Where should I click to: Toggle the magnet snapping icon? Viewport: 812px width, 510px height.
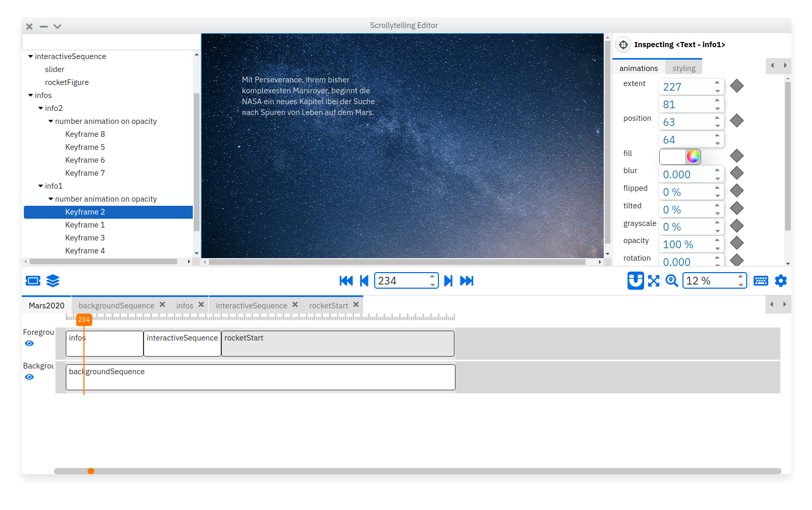click(x=635, y=281)
